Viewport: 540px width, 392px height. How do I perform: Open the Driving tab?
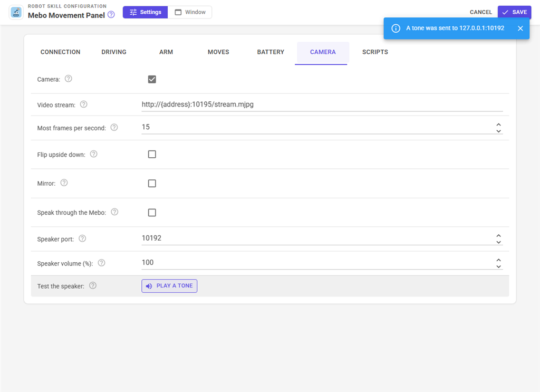click(x=114, y=52)
